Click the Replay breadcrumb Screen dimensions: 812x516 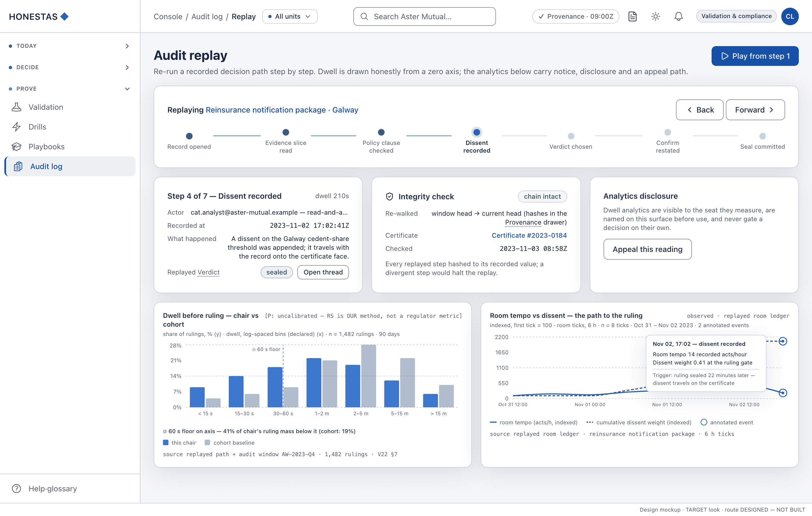(x=244, y=16)
